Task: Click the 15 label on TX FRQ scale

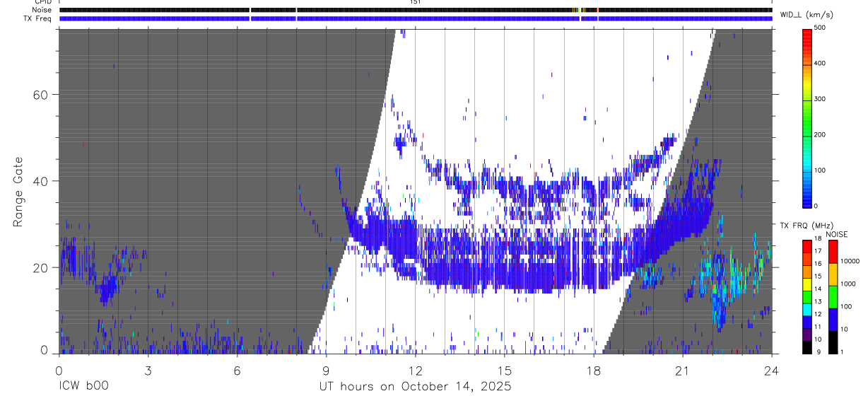Action: click(819, 277)
